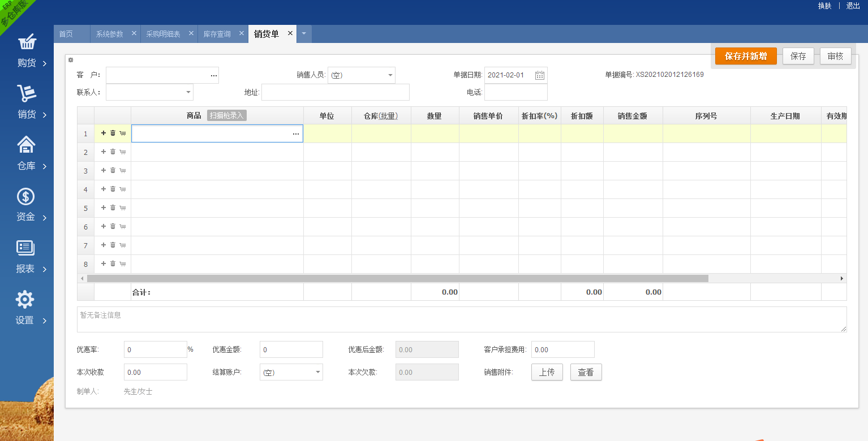The image size is (868, 441).
Task: Click the delete trash icon in row 3
Action: click(113, 171)
